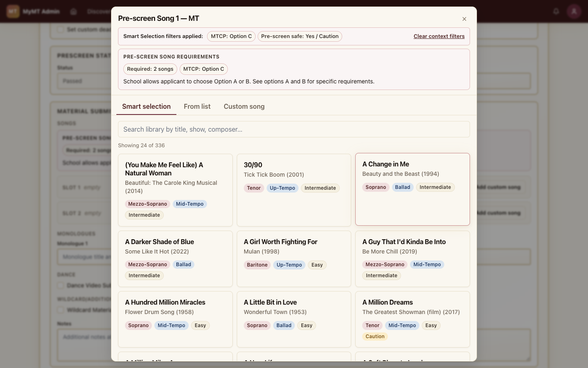
Task: Open the Status Passed dropdown in background
Action: pyautogui.click(x=294, y=81)
